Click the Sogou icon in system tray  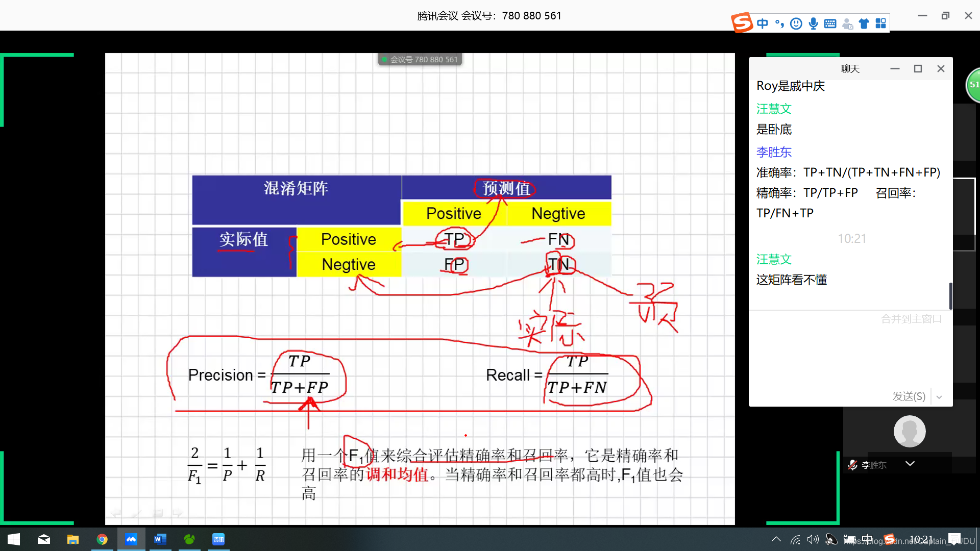point(890,539)
